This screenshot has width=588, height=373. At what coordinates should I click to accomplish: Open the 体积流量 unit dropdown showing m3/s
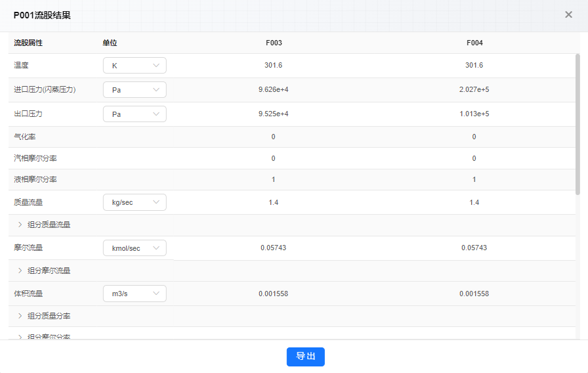pos(135,294)
